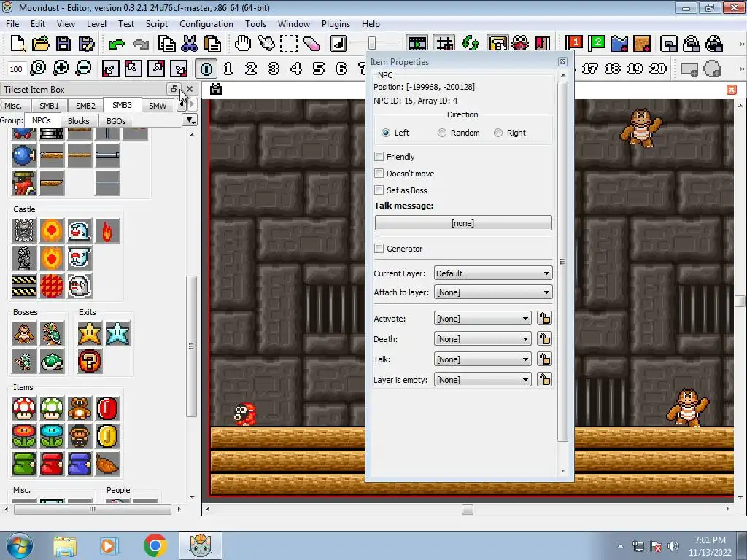Enable the Friendly checkbox

click(x=379, y=157)
